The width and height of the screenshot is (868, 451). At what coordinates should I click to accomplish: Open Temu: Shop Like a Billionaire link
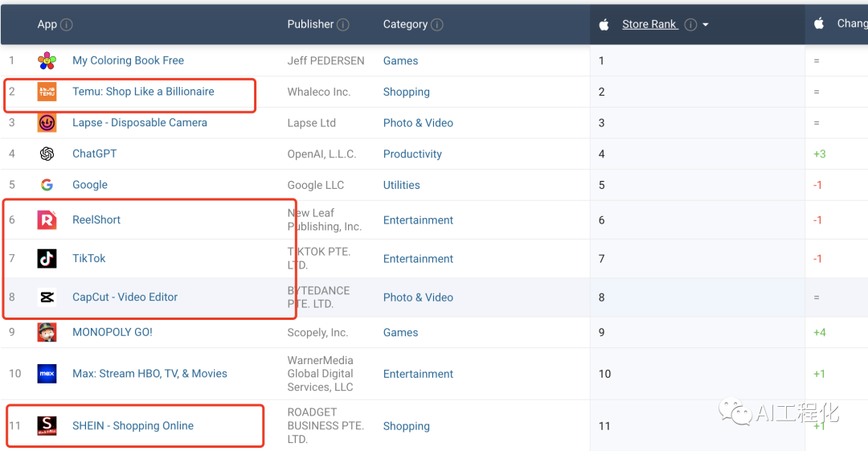(x=143, y=92)
